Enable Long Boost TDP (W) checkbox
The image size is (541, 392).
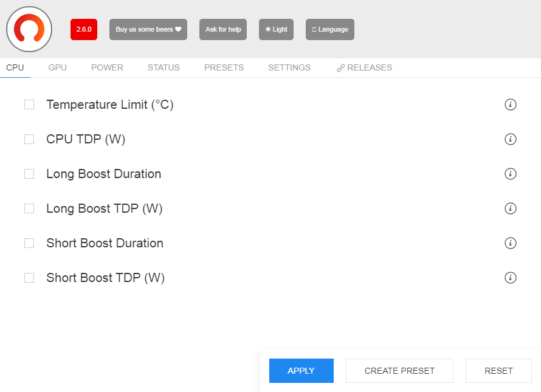point(29,208)
